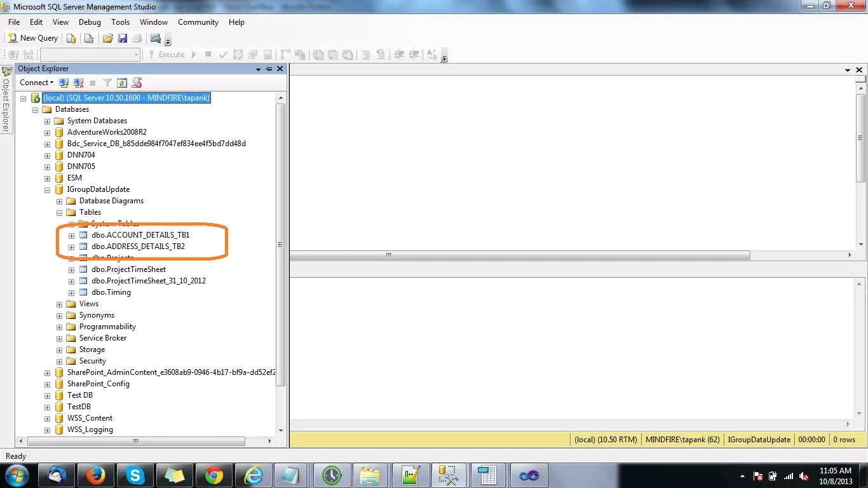The height and width of the screenshot is (488, 868).
Task: Click the taskbar clock showing 11:05 AM
Action: (x=836, y=476)
